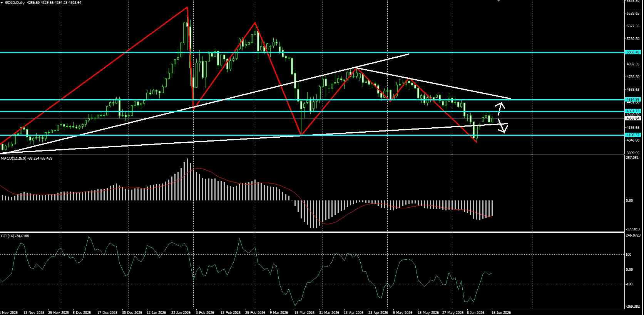Click the 19 Mar 2026 date label
644x315 pixels.
[304, 312]
